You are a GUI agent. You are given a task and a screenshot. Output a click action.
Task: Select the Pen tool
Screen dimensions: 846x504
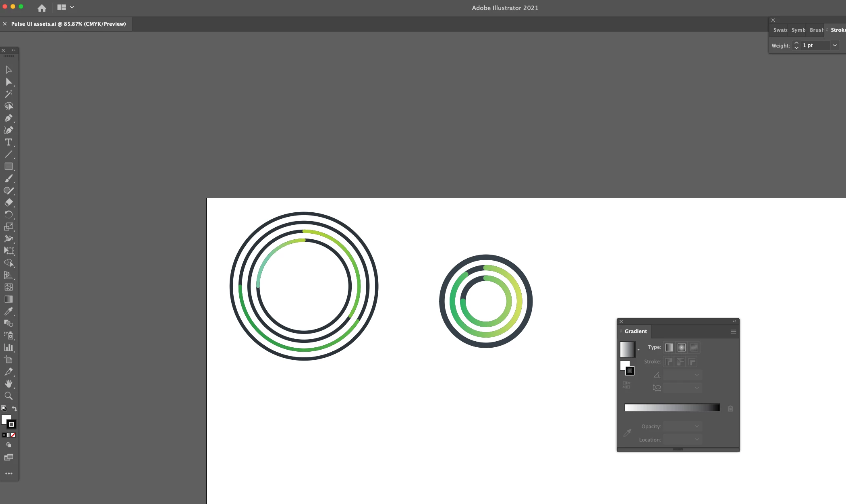click(x=8, y=118)
